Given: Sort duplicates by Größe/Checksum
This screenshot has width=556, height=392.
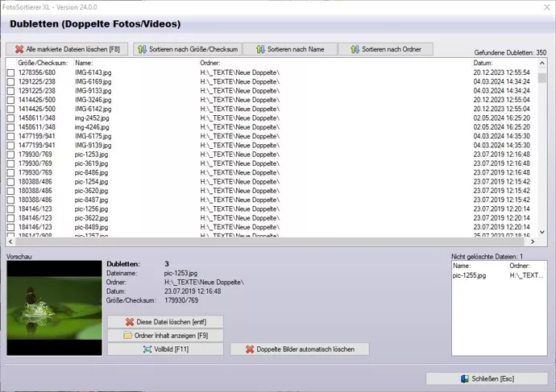Looking at the screenshot, I should click(x=187, y=50).
